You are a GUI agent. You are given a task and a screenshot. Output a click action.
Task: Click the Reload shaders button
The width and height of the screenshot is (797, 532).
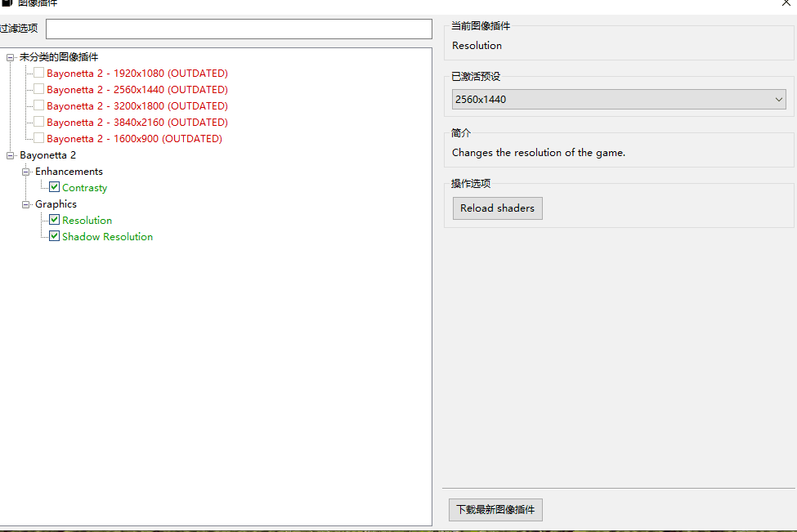(x=497, y=208)
